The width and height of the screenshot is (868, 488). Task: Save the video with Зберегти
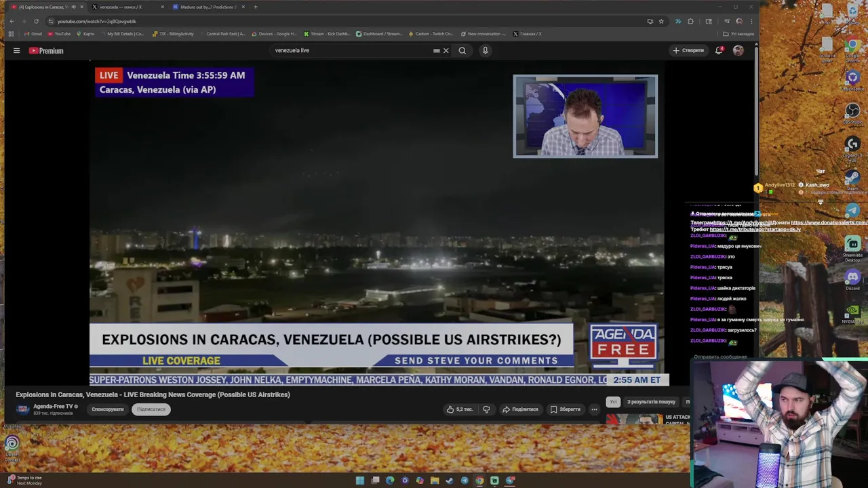coord(566,409)
